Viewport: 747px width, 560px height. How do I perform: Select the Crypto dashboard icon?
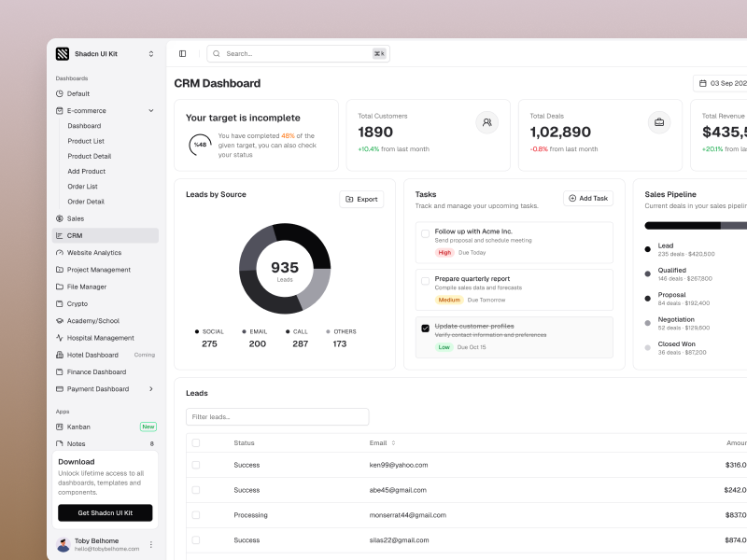point(60,303)
